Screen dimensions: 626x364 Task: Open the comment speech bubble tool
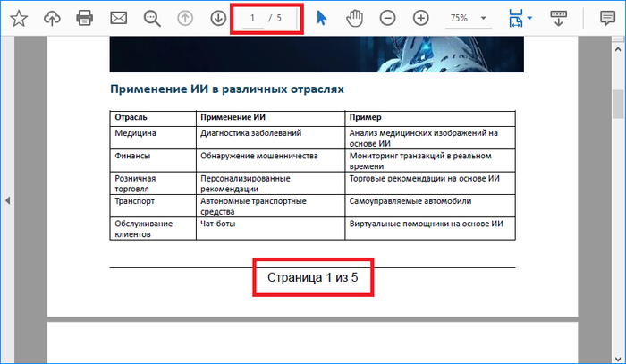coord(607,19)
